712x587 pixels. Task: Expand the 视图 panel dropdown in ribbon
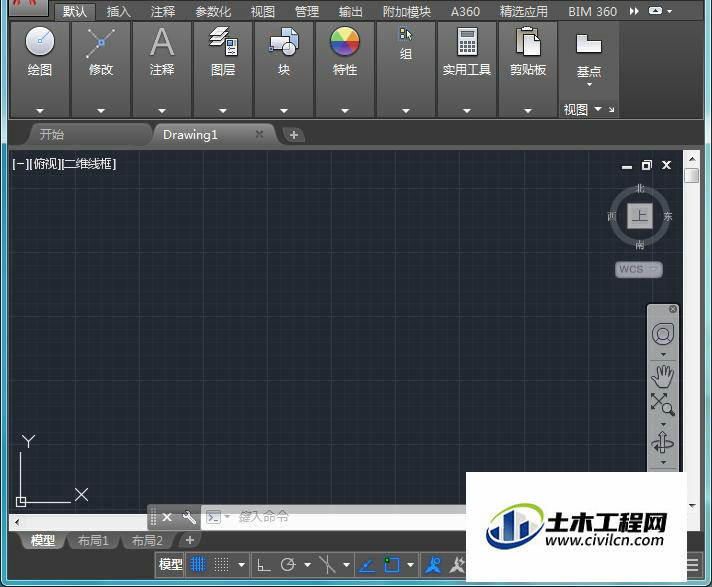pos(598,109)
